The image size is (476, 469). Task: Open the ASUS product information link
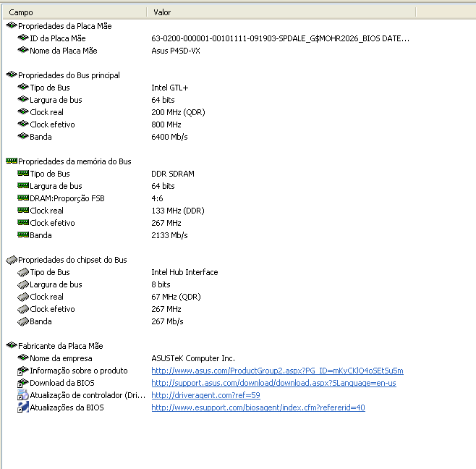277,371
